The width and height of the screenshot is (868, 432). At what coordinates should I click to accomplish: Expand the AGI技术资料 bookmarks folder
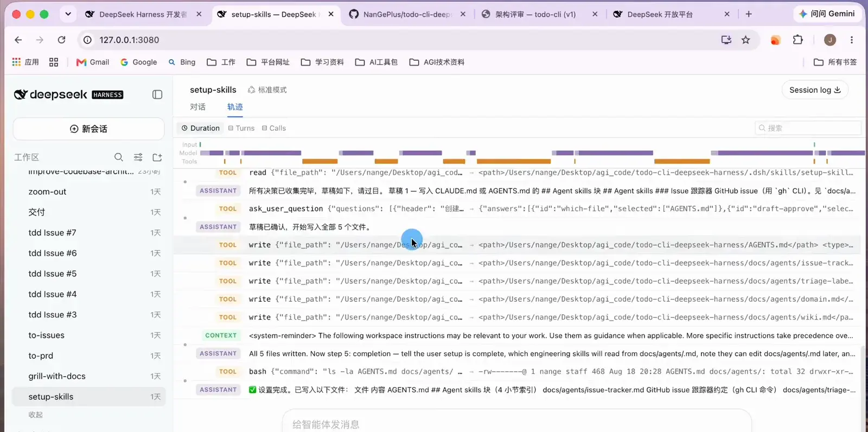click(x=437, y=62)
